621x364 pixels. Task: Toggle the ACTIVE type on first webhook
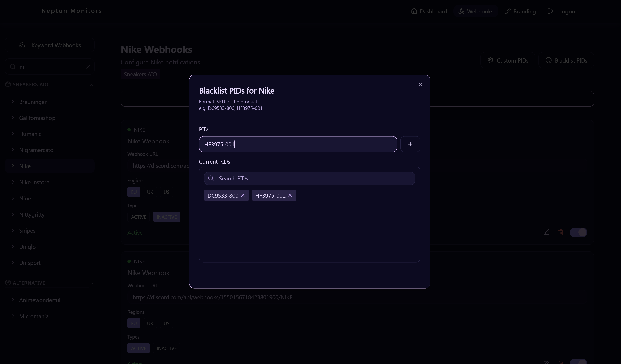pos(139,217)
